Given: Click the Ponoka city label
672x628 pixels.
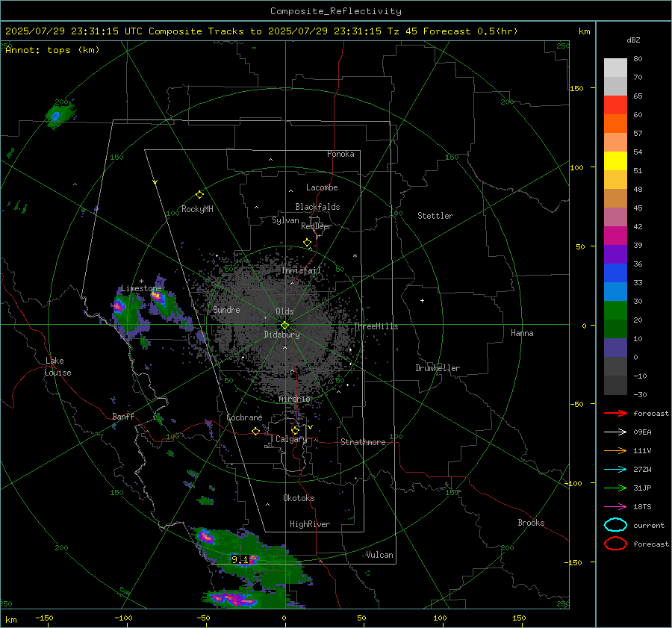Looking at the screenshot, I should click(x=340, y=154).
